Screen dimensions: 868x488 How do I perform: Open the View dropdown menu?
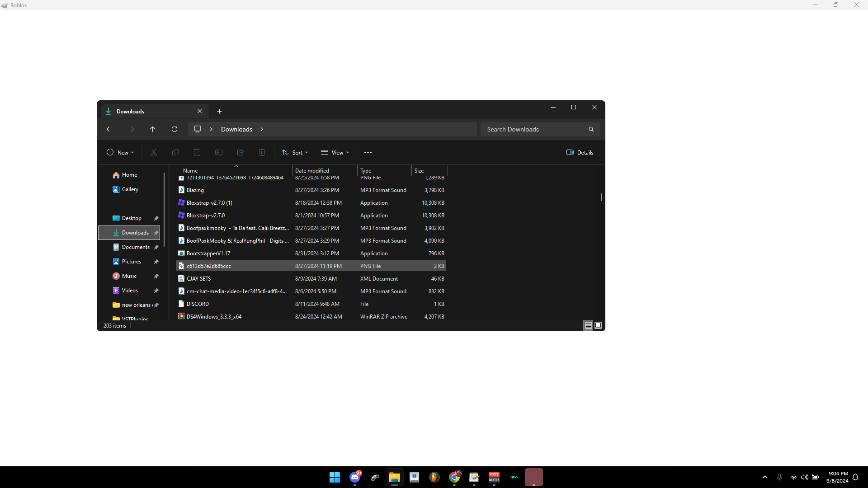(335, 153)
